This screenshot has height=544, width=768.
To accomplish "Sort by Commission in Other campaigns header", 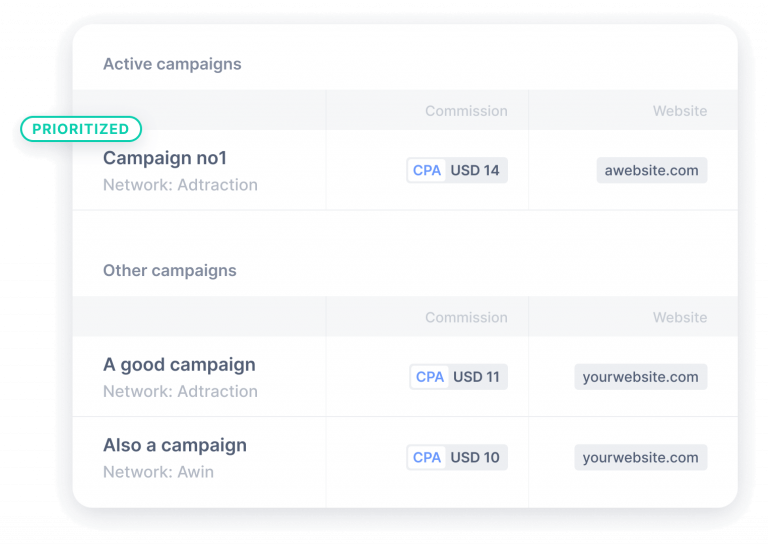I will coord(466,318).
